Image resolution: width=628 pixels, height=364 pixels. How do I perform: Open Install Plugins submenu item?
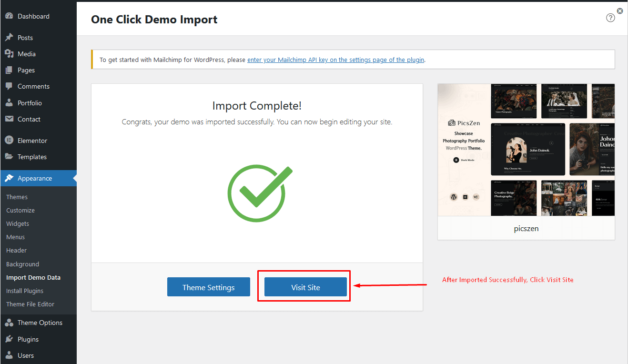(x=25, y=291)
